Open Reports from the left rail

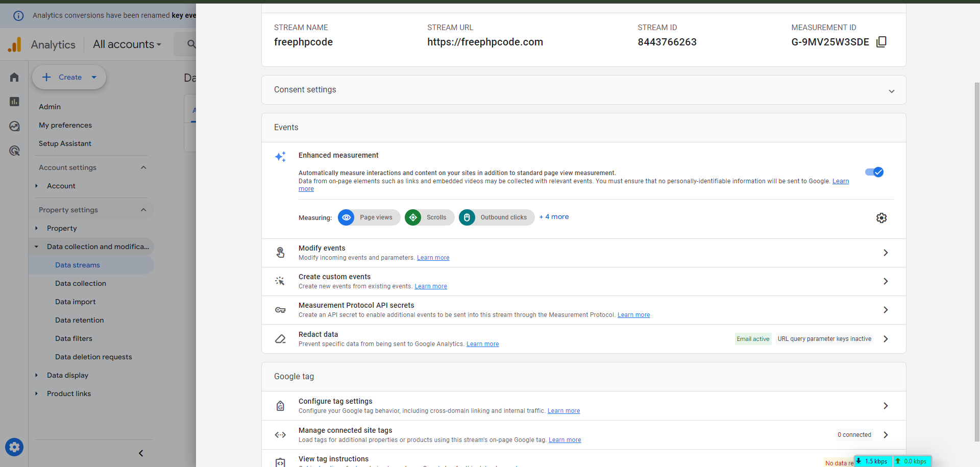click(14, 102)
